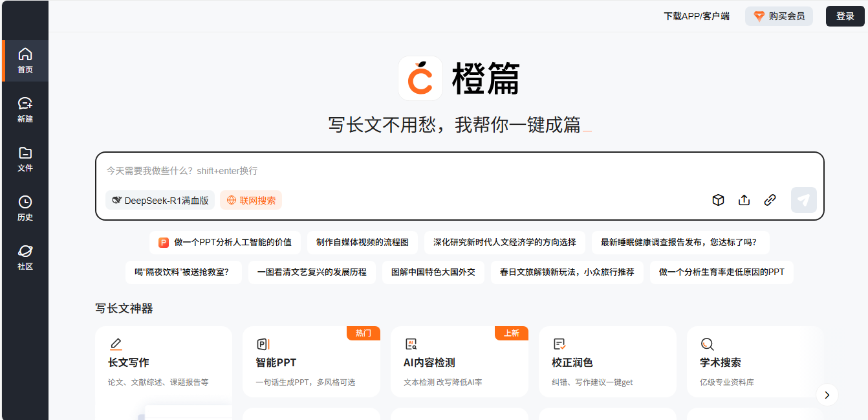Select suggestion 图解中国特色大国外交

pos(433,272)
